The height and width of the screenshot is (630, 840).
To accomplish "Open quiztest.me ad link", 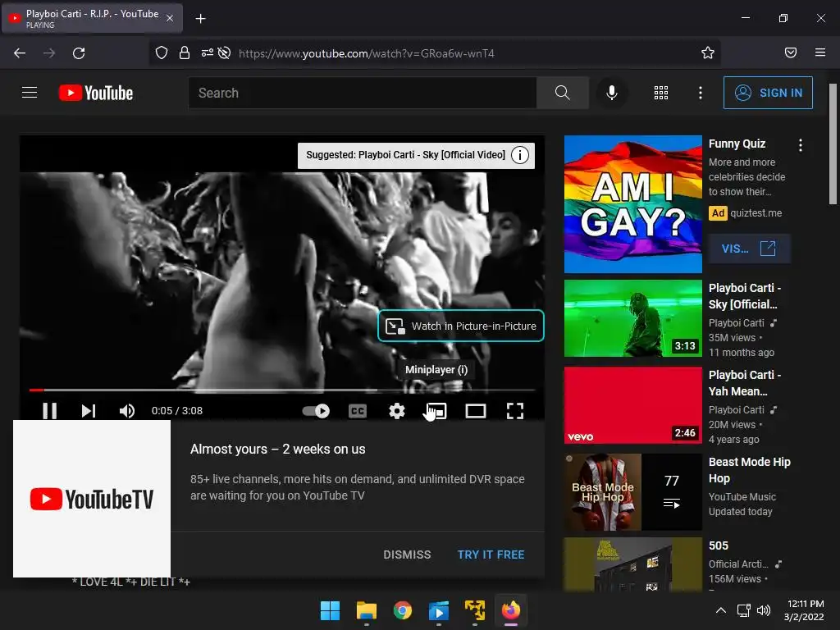I will (756, 212).
